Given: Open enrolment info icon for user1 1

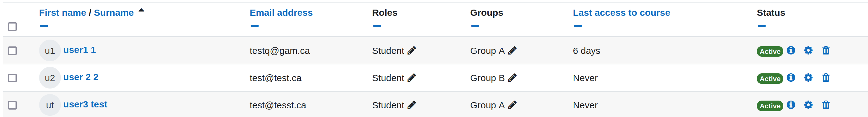Looking at the screenshot, I should [x=791, y=50].
